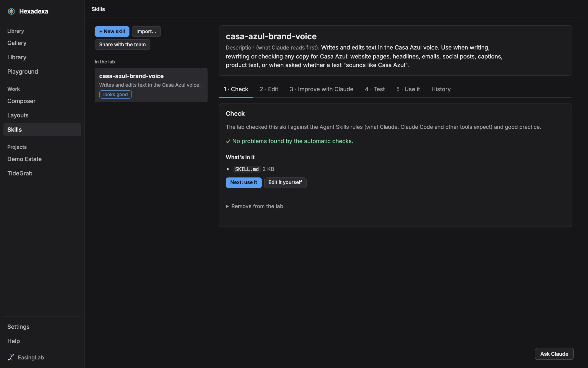Click the In the lab label

pos(105,62)
